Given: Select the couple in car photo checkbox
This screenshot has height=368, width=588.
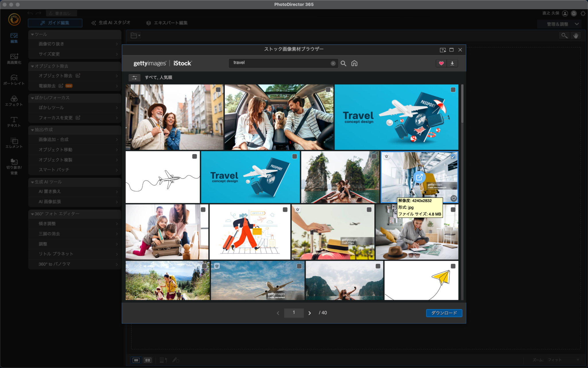Looking at the screenshot, I should point(328,90).
